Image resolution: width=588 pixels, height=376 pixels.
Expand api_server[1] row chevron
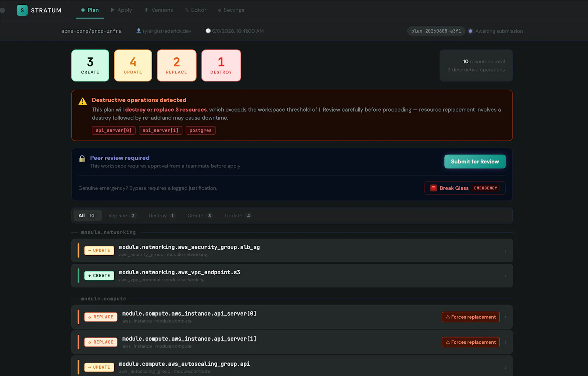tap(506, 342)
